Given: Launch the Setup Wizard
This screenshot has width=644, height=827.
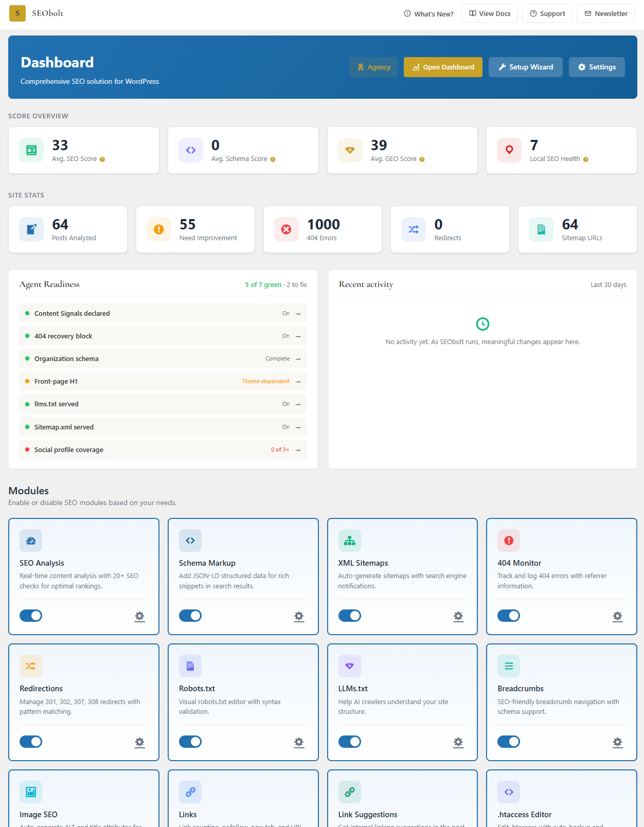Looking at the screenshot, I should pyautogui.click(x=526, y=67).
